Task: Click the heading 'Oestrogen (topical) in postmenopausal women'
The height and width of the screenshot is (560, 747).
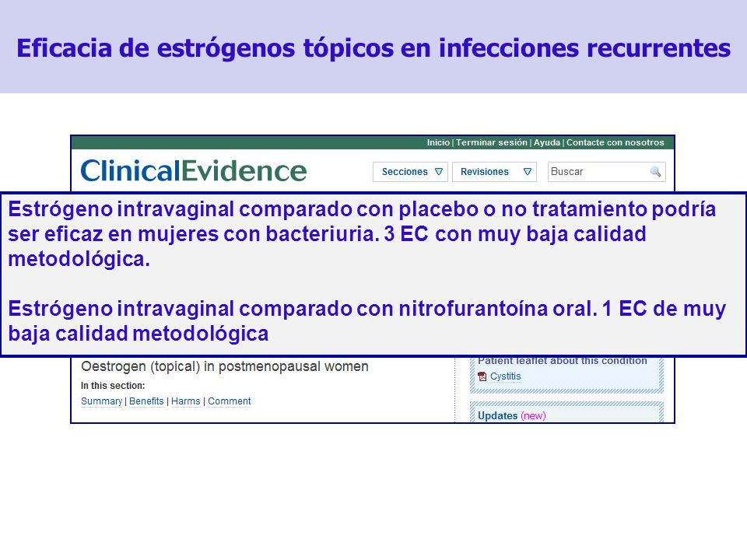Action: point(225,366)
